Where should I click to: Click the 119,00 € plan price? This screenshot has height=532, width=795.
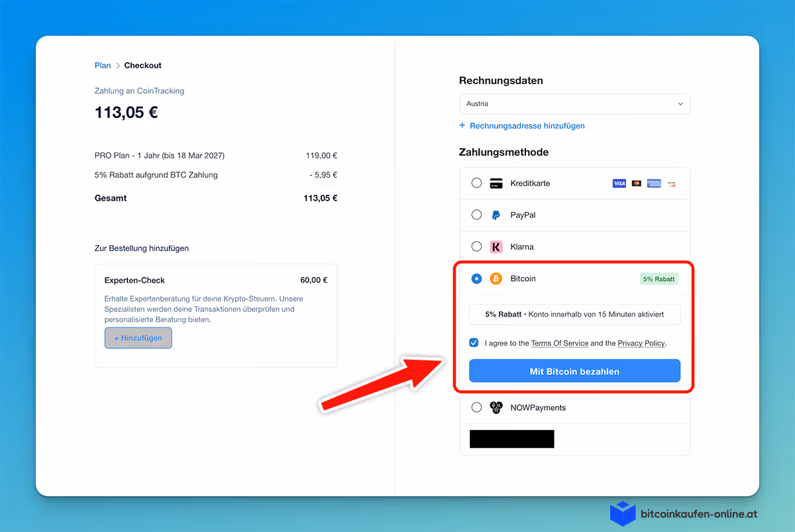pyautogui.click(x=322, y=156)
